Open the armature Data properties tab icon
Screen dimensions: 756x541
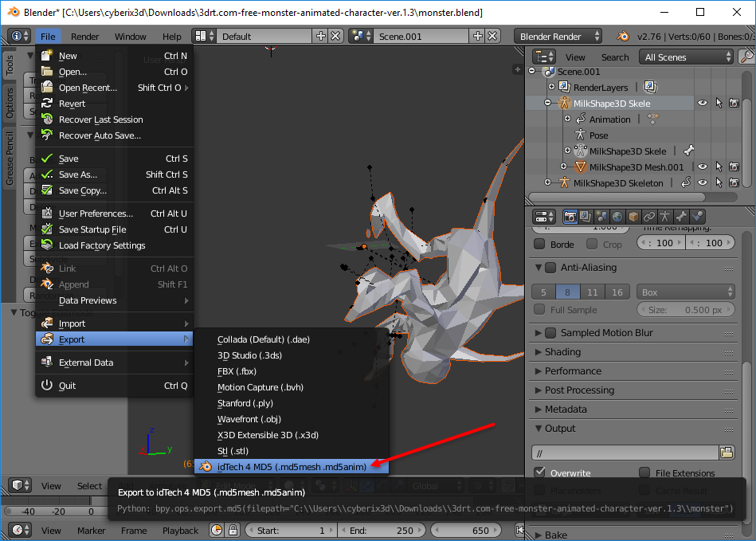click(x=665, y=217)
